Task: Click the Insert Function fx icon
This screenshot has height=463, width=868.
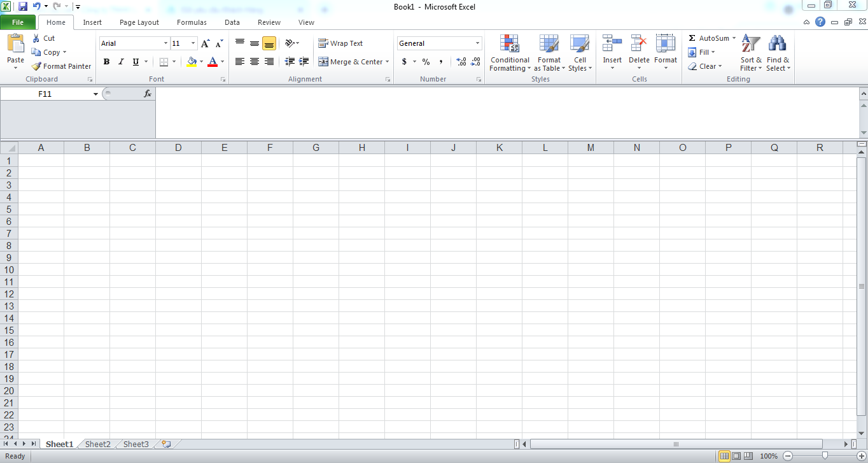Action: click(x=148, y=94)
